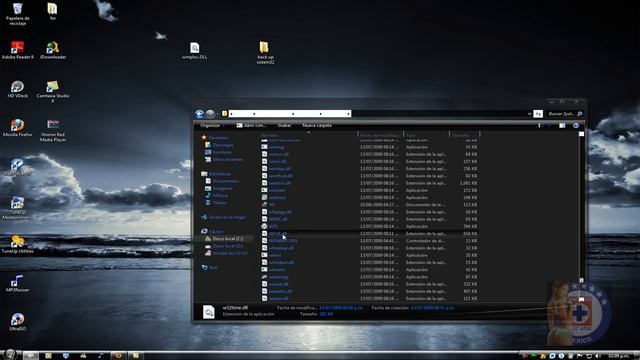The image size is (640, 360).
Task: Open MP3Resizer desktop shortcut
Action: coord(18,283)
